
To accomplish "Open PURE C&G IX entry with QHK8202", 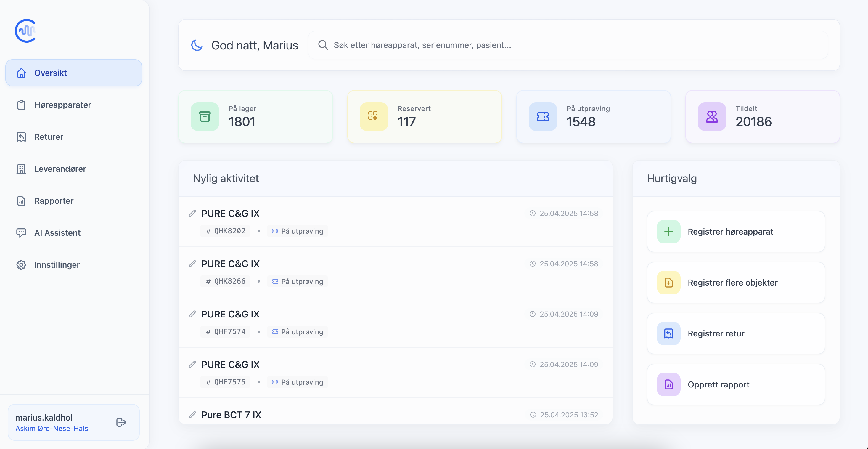I will point(396,222).
